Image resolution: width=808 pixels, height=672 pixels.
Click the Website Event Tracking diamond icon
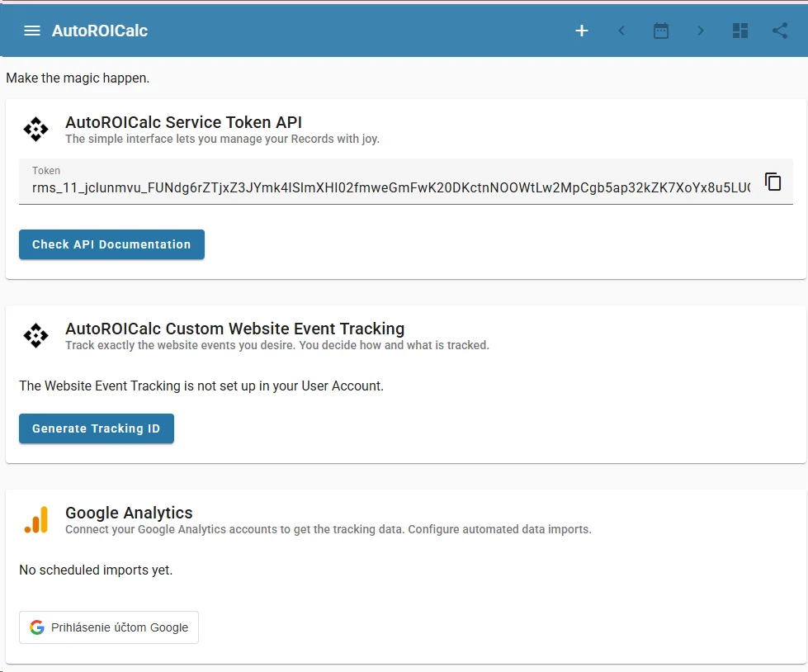(35, 335)
